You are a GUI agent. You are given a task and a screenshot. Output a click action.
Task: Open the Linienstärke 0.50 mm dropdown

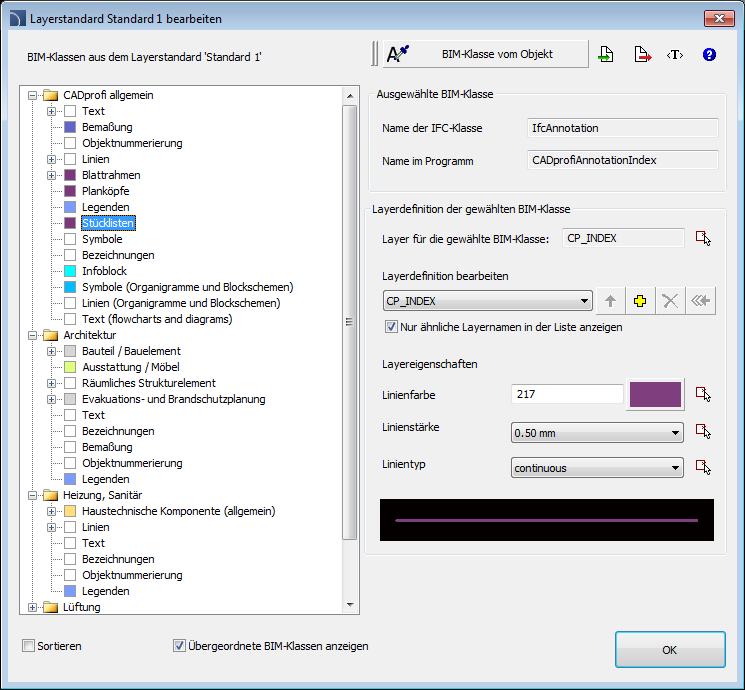(x=676, y=433)
